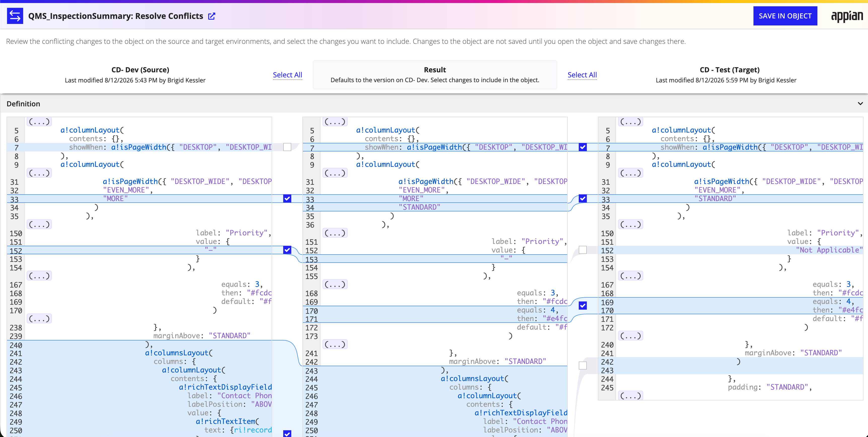
Task: Check the target checkbox for "Not Applicable" on line 152
Action: tap(583, 250)
